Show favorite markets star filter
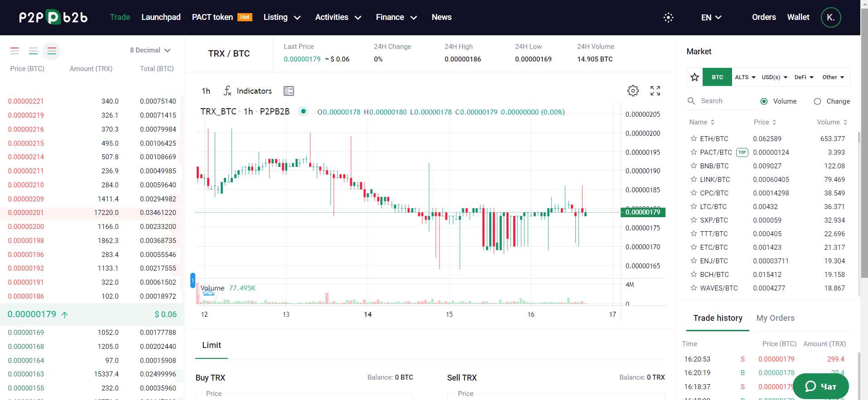The height and width of the screenshot is (400, 868). (694, 77)
